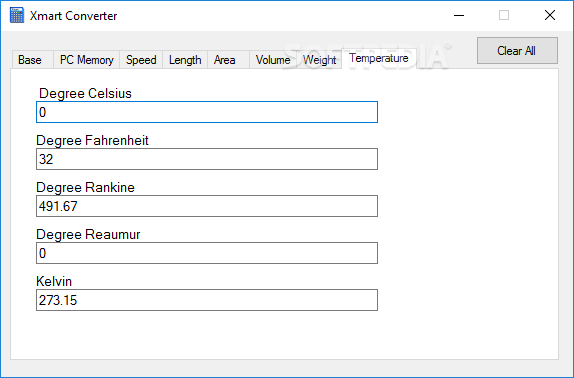The image size is (574, 378).
Task: Click the Degree Fahrenheit label
Action: [92, 141]
